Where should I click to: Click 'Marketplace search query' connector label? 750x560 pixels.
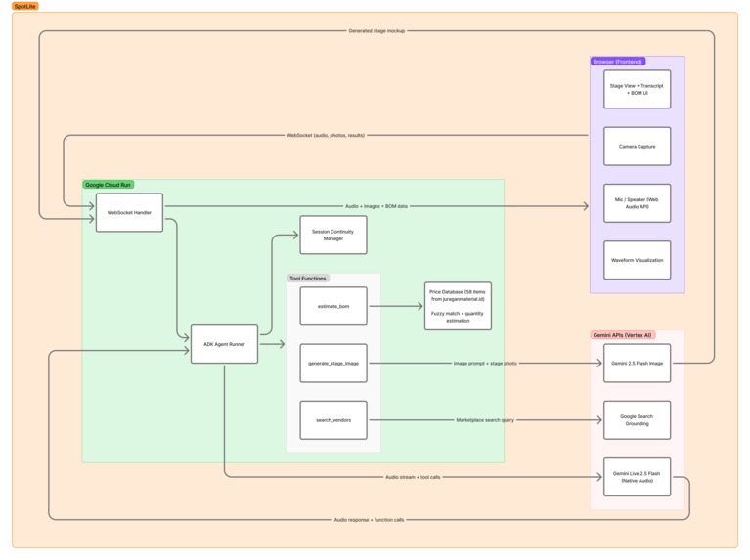tap(485, 420)
